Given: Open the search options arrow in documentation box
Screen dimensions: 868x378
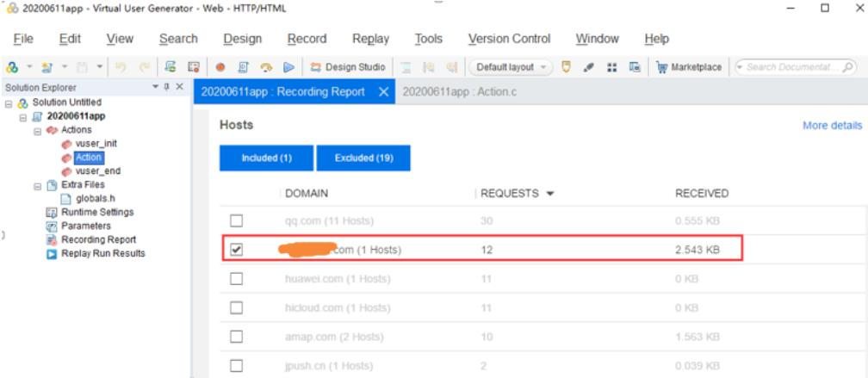Looking at the screenshot, I should click(x=741, y=67).
